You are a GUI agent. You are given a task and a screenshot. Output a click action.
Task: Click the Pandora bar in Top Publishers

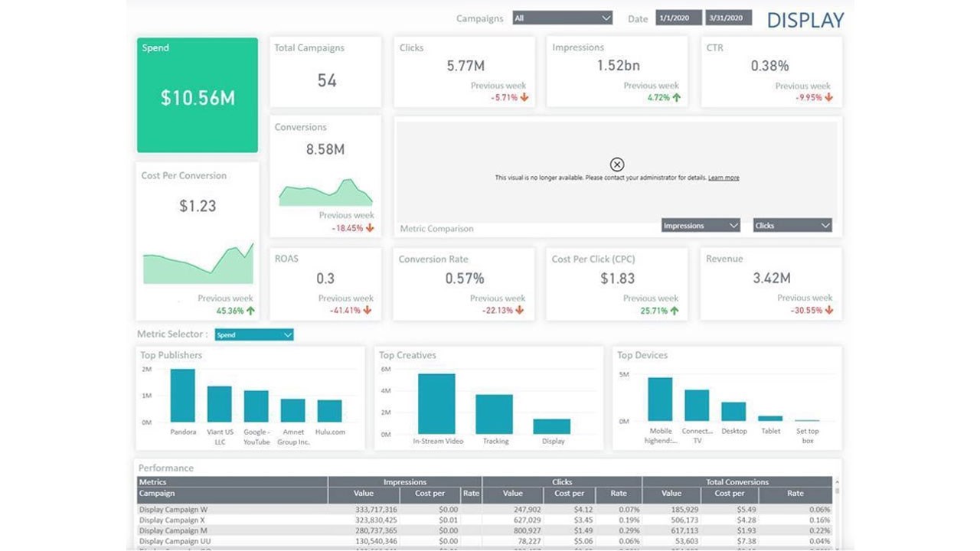(183, 396)
